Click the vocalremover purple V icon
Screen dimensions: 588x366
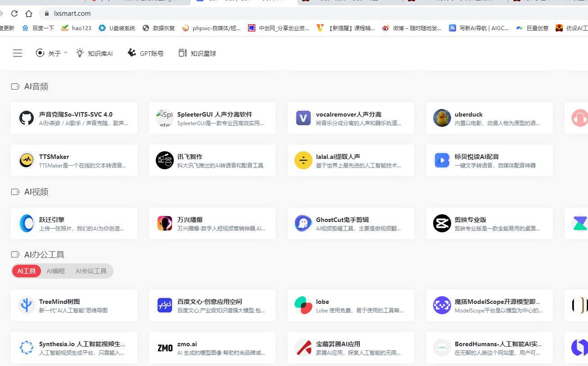pos(303,118)
